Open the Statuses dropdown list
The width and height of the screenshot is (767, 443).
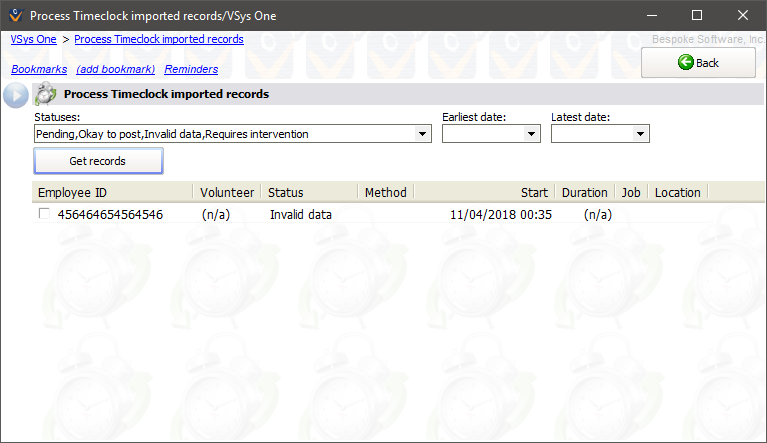[x=423, y=134]
